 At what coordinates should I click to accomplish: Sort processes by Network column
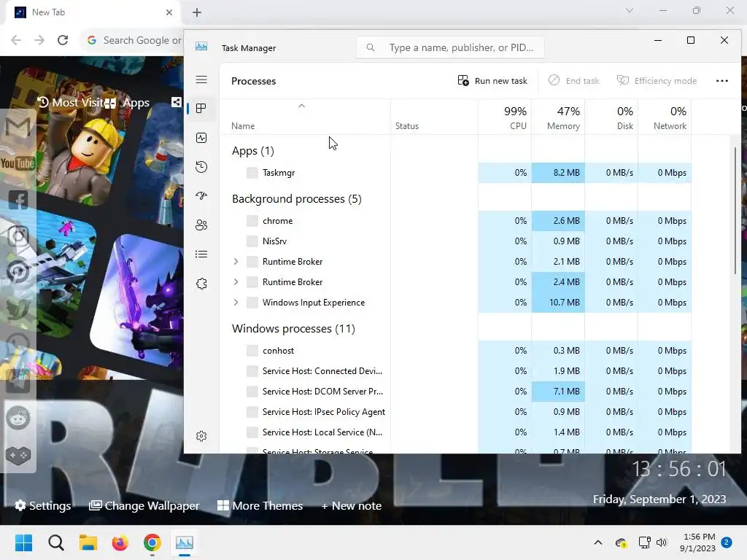(665, 117)
